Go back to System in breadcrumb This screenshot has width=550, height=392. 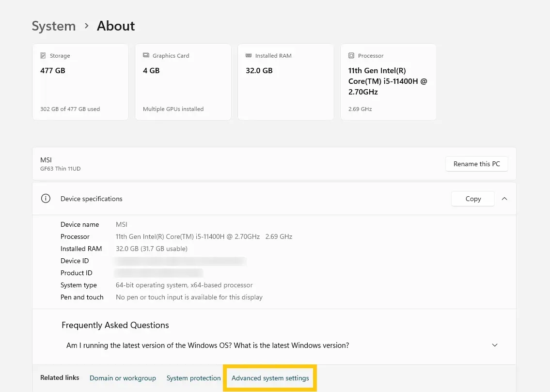54,26
